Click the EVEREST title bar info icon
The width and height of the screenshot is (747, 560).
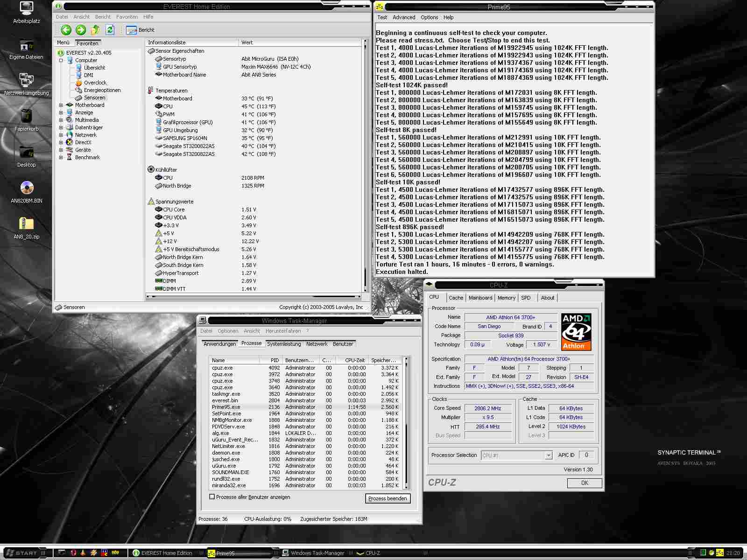[x=58, y=7]
